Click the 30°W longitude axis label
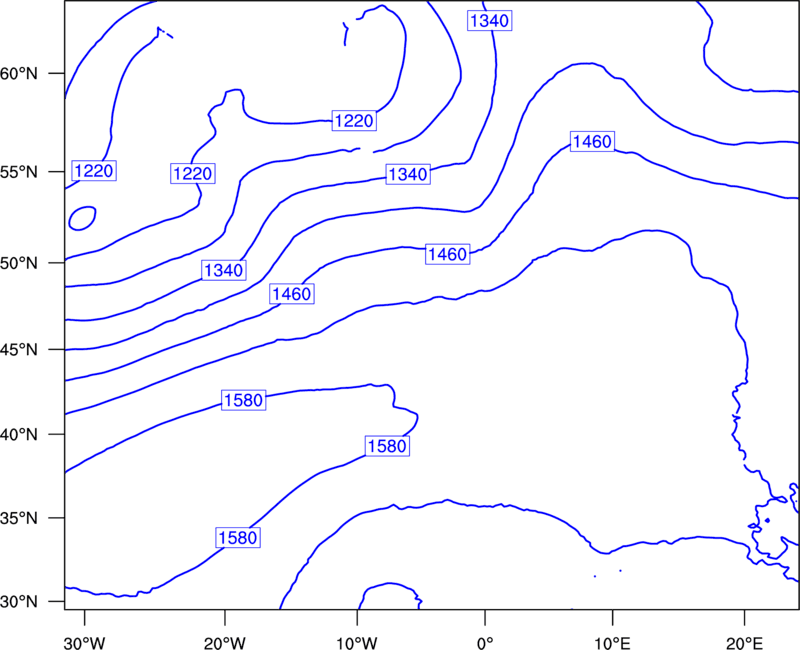 click(x=84, y=643)
